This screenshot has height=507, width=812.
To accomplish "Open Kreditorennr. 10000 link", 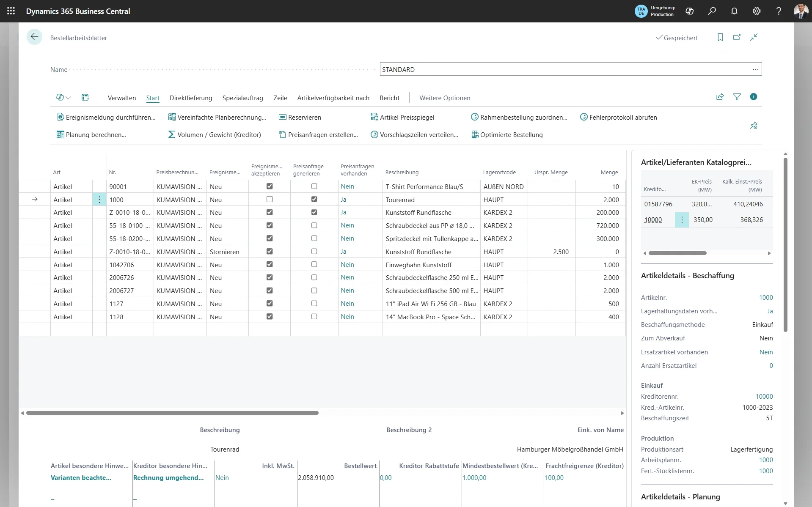I will [764, 397].
